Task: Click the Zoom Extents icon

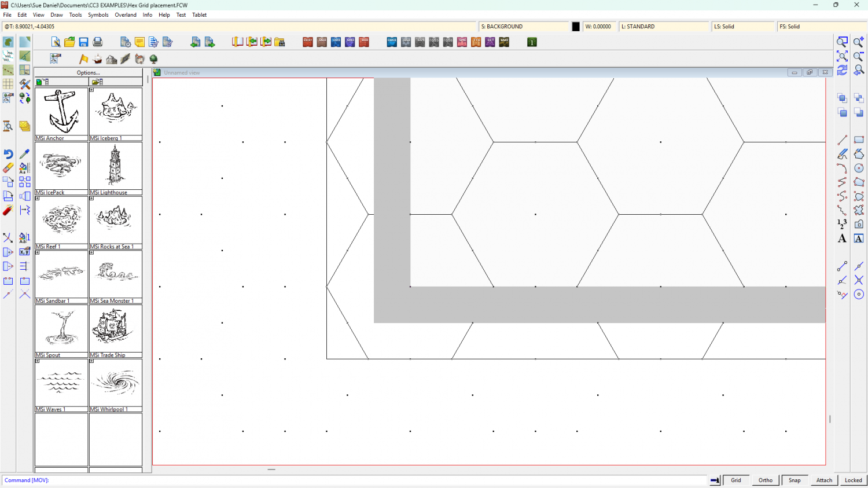Action: 842,56
